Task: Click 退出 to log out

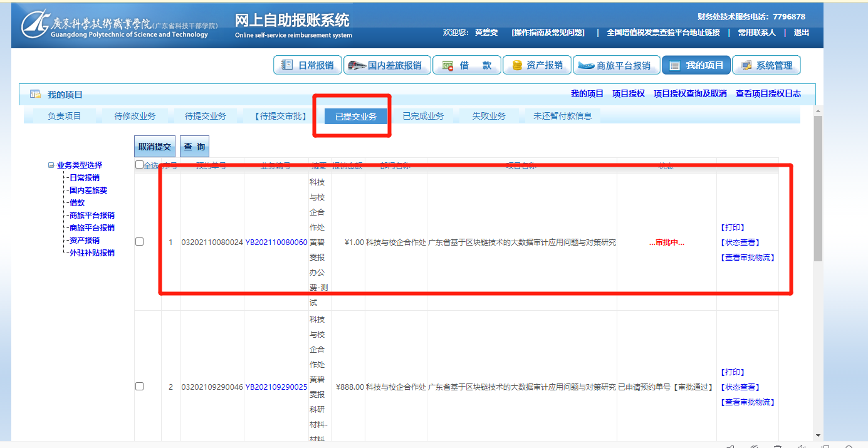Action: click(x=802, y=33)
